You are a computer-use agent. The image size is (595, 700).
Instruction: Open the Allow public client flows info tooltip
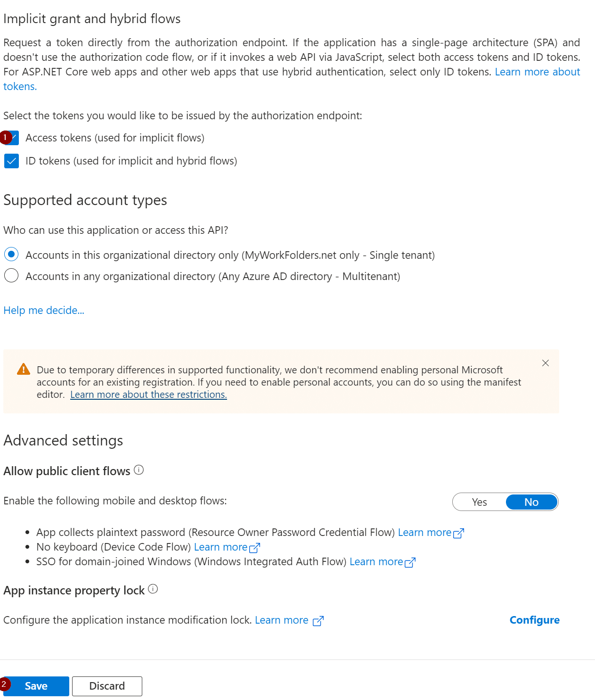pyautogui.click(x=139, y=469)
